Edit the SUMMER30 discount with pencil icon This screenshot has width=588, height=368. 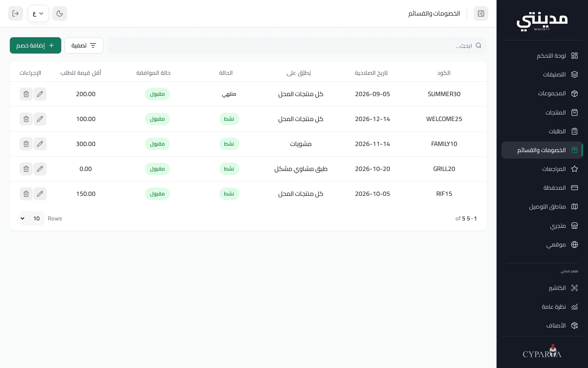tap(40, 94)
